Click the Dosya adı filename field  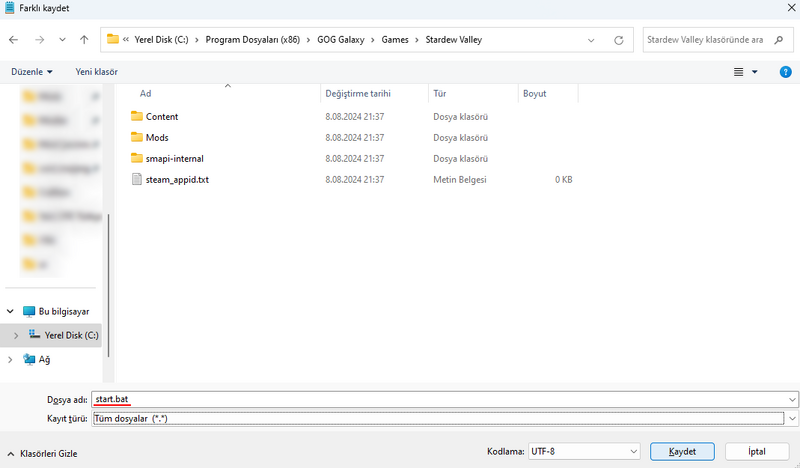point(439,399)
